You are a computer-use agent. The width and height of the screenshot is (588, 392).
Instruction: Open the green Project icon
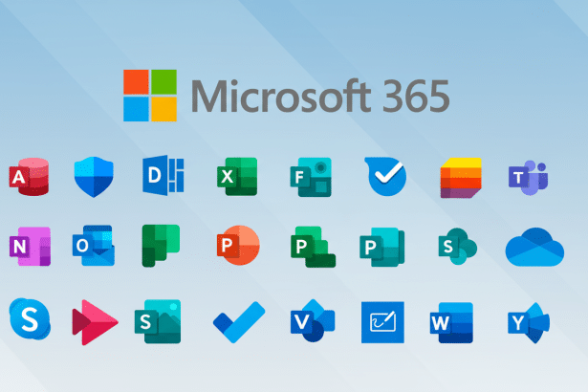click(314, 247)
